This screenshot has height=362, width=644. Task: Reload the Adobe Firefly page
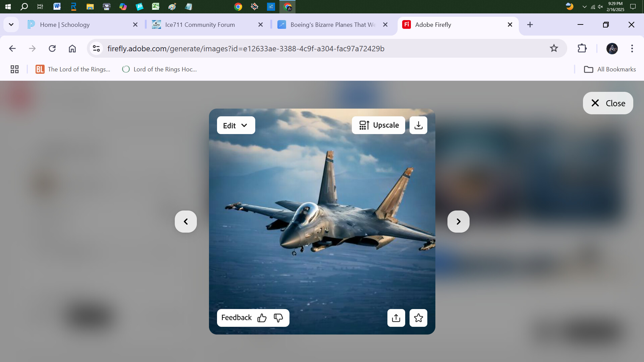coord(52,49)
